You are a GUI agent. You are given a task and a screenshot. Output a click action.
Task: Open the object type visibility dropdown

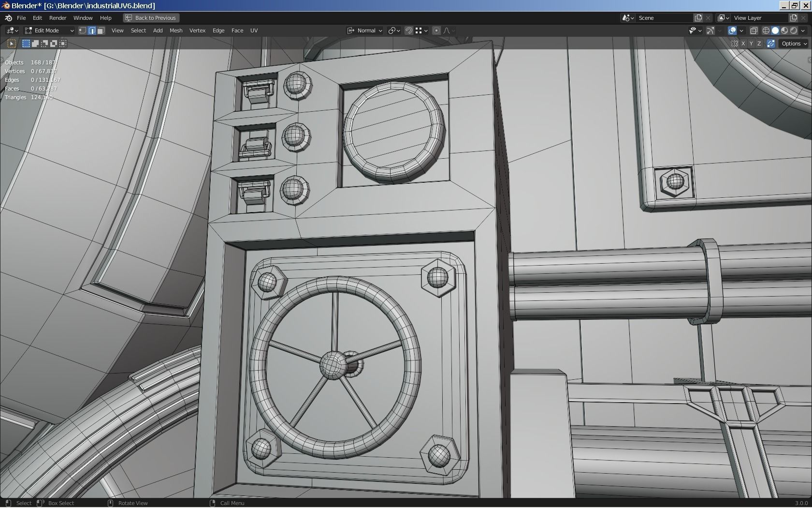[695, 30]
